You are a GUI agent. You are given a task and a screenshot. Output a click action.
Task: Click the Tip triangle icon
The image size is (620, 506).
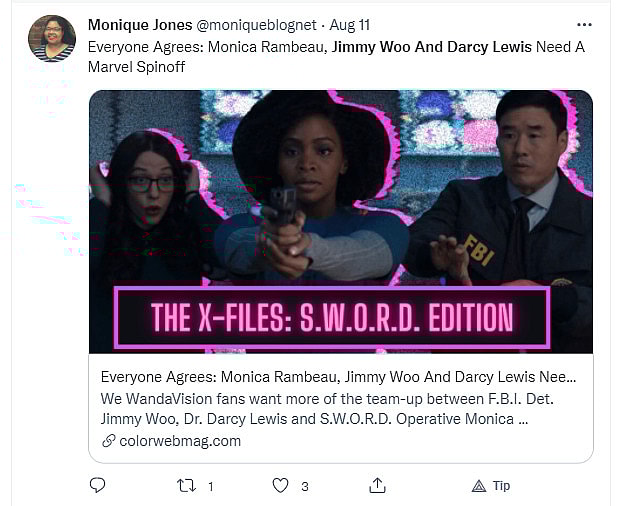tap(479, 486)
